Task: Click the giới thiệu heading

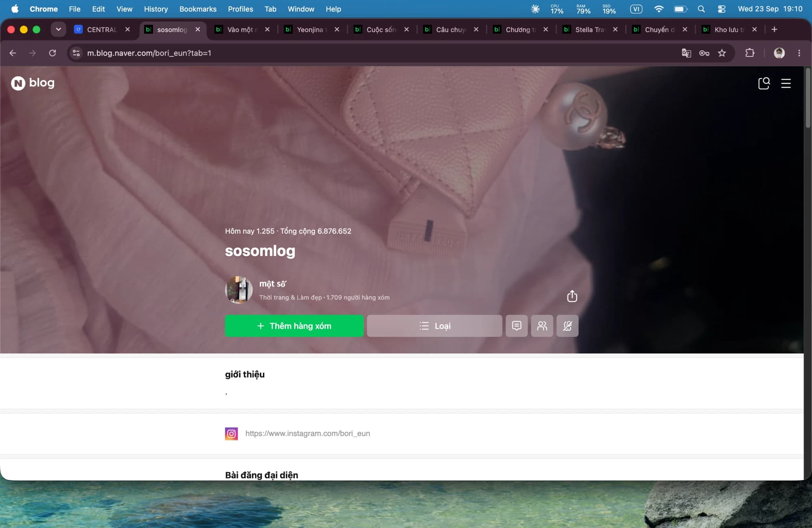Action: [x=245, y=374]
